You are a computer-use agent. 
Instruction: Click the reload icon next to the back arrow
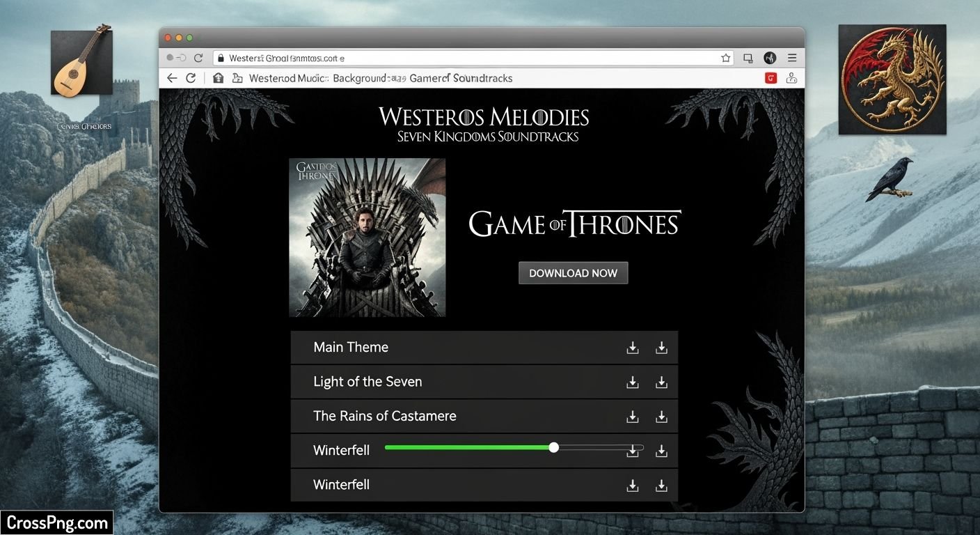[191, 78]
